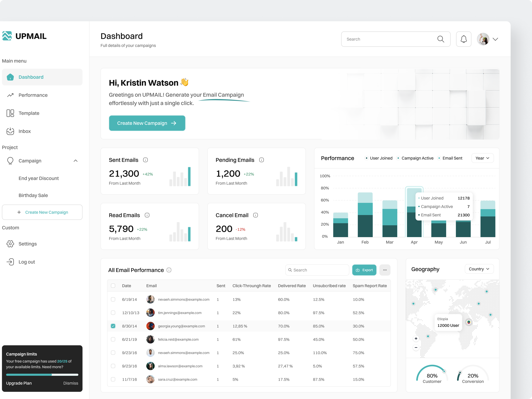Click Upgrade Plan in the limits panel

point(19,383)
